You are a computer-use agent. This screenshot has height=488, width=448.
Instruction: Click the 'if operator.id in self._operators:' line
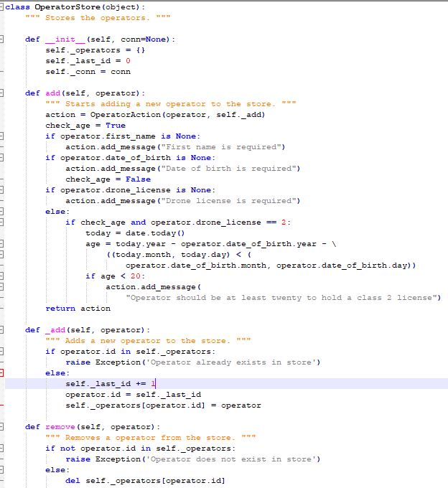click(130, 352)
